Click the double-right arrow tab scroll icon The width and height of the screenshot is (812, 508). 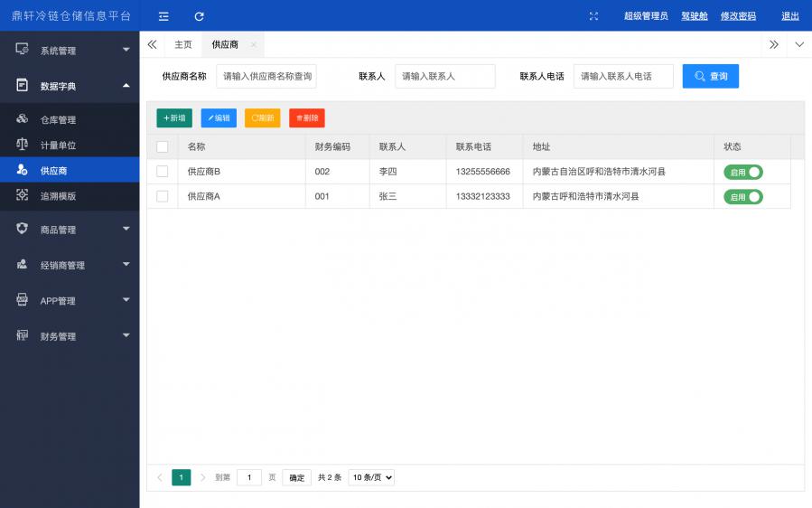pyautogui.click(x=774, y=44)
